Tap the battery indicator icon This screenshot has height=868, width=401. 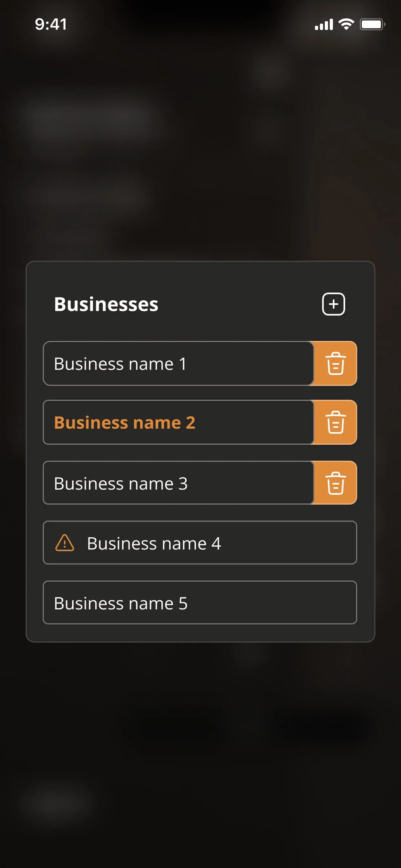(x=372, y=24)
